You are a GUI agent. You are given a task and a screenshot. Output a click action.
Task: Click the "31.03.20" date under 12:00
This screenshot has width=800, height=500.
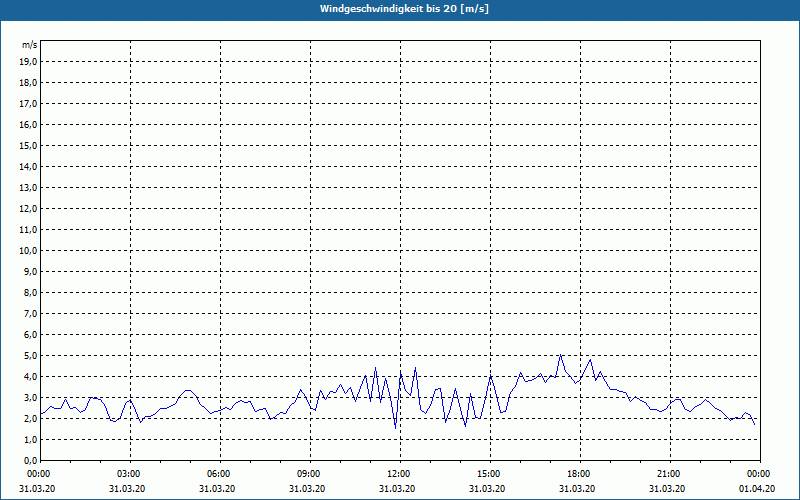[x=397, y=489]
